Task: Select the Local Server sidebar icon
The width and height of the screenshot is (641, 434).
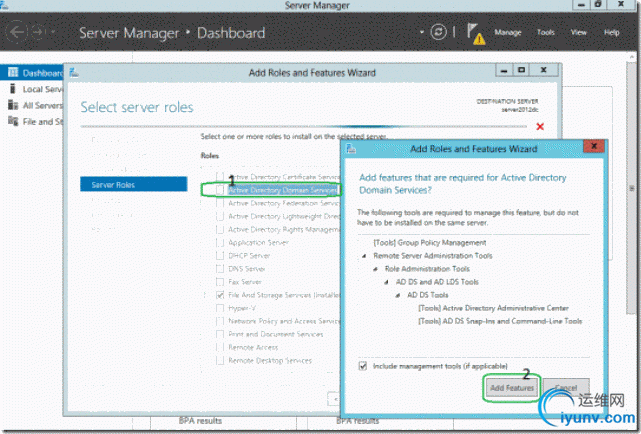Action: click(13, 89)
